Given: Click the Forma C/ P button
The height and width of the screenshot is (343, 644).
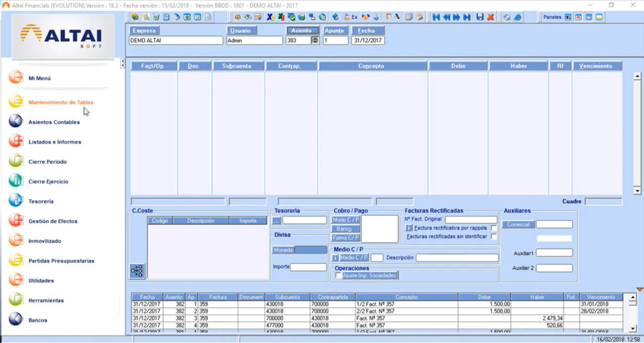Looking at the screenshot, I should click(346, 238).
